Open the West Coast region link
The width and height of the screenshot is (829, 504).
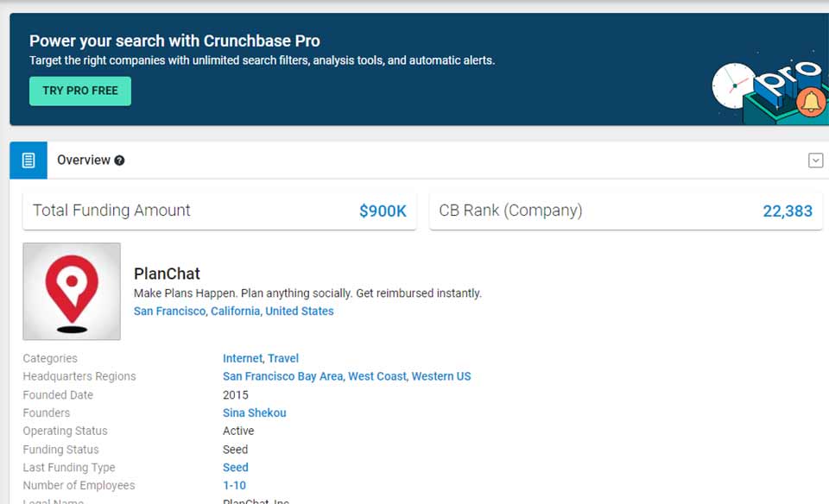click(377, 376)
